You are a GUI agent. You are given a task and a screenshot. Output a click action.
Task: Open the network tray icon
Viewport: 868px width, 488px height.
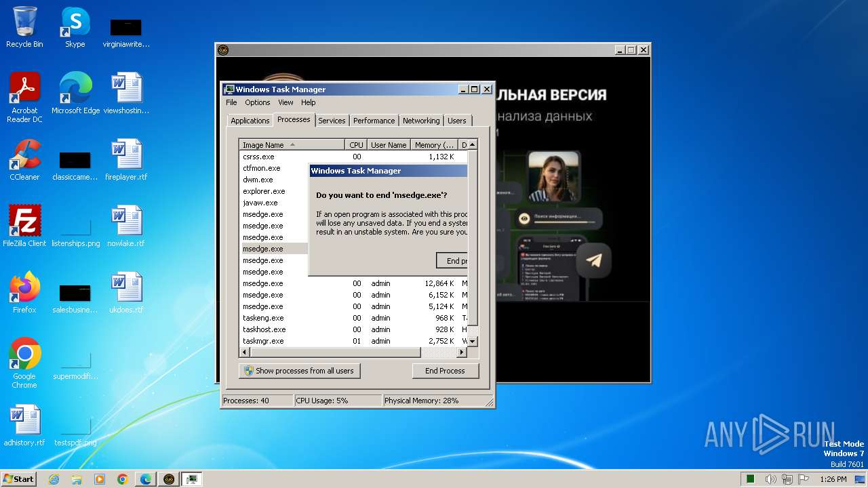787,479
